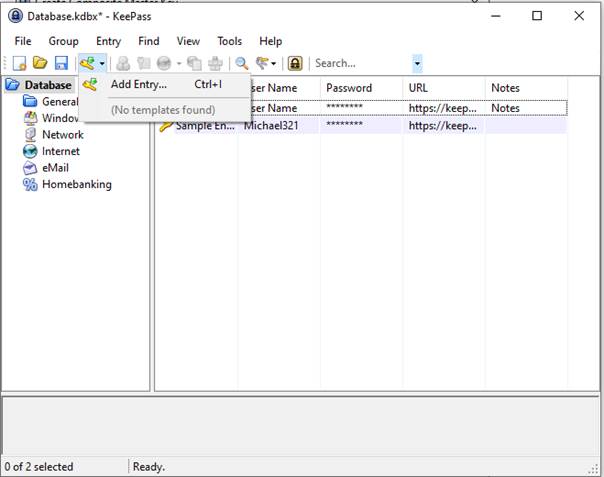Click the 'Ready.' status bar text
This screenshot has width=604, height=477.
(x=149, y=467)
